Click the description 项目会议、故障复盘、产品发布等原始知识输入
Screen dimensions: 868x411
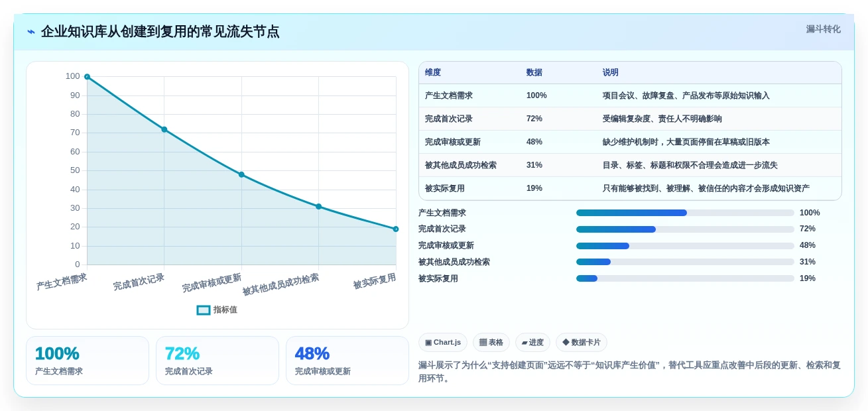(686, 95)
